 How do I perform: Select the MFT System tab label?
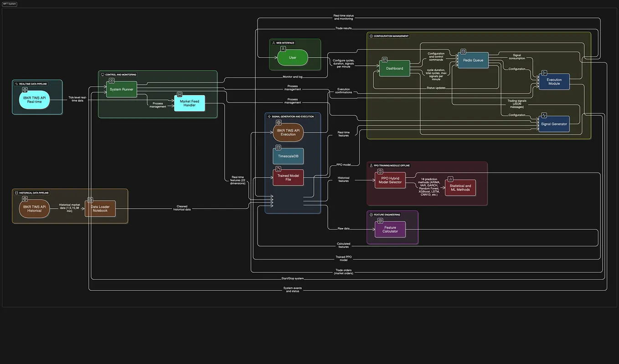click(9, 4)
